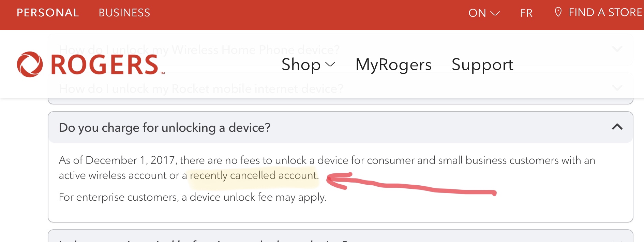Go to MyRogers
The width and height of the screenshot is (644, 242).
coord(393,65)
